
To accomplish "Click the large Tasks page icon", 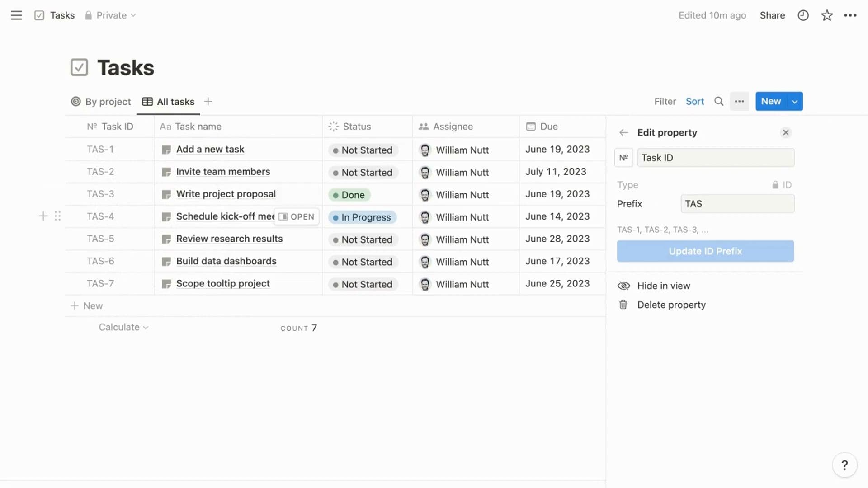I will pyautogui.click(x=79, y=67).
